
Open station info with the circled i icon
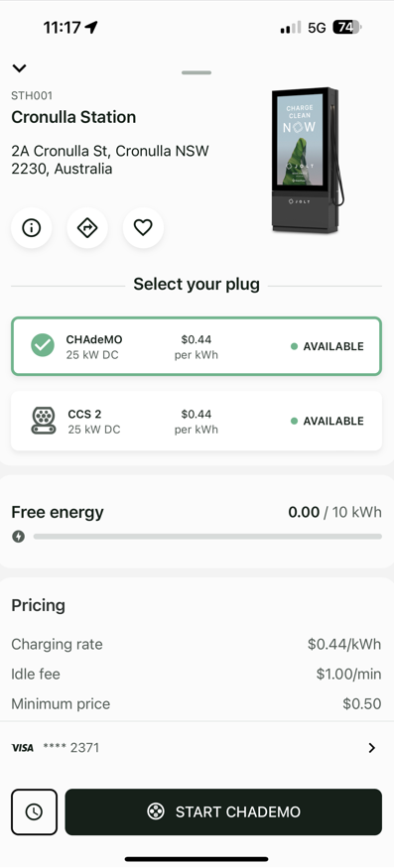pyautogui.click(x=32, y=227)
